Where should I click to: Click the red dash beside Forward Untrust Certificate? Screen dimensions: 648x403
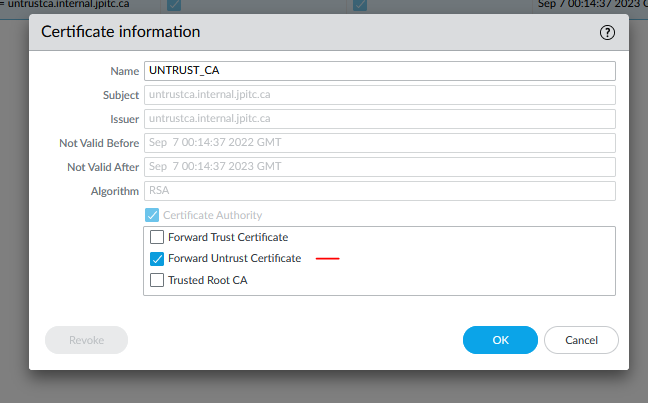328,259
